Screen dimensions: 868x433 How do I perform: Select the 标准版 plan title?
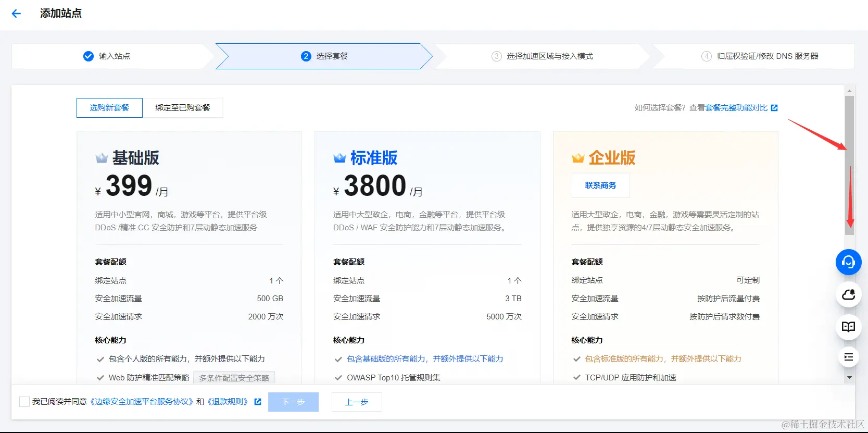[x=374, y=158]
